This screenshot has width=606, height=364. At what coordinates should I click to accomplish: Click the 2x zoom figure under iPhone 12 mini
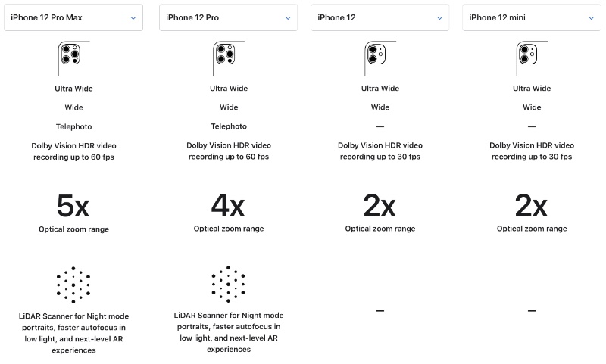tap(532, 206)
